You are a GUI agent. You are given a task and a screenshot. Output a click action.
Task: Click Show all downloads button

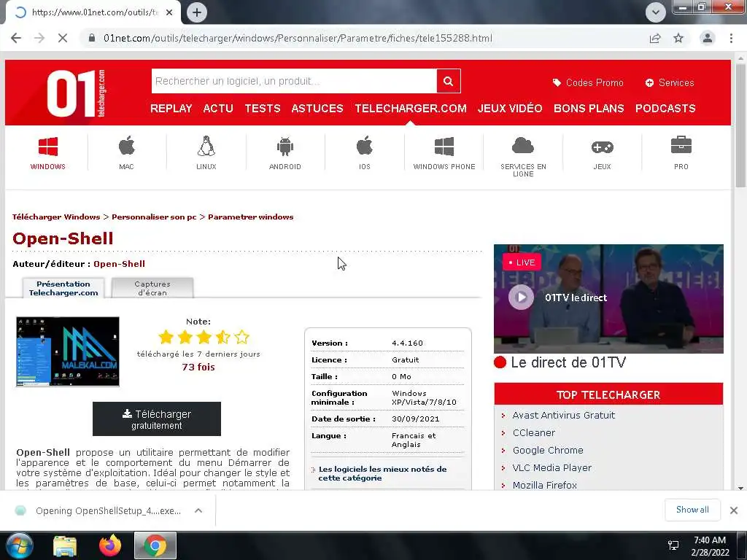[x=692, y=510]
